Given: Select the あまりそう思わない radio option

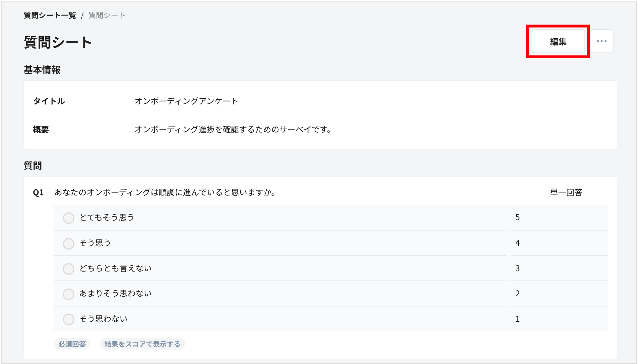Looking at the screenshot, I should [68, 294].
